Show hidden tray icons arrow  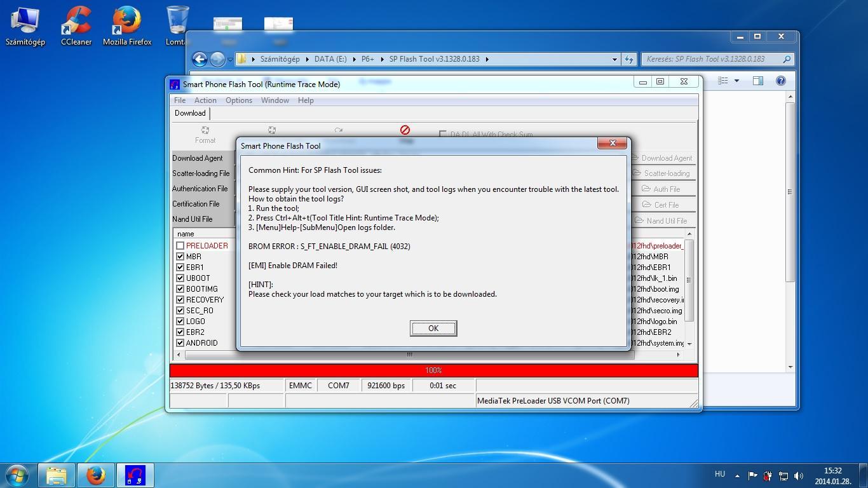pos(737,475)
